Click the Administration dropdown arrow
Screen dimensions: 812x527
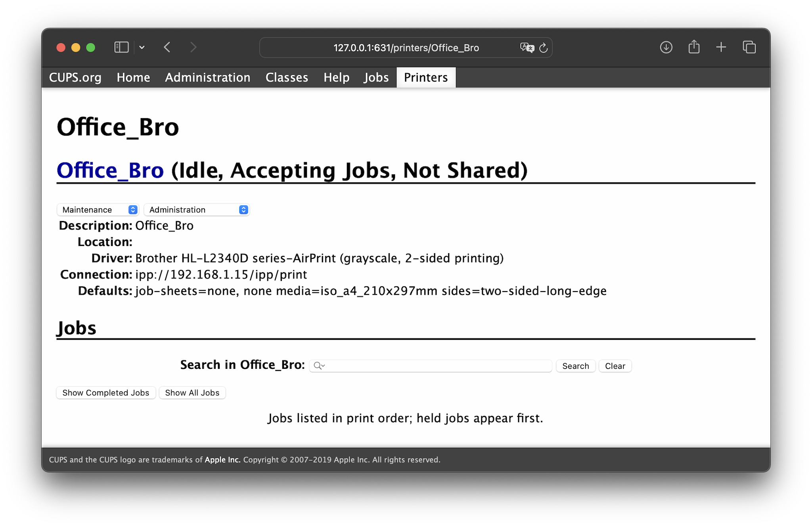pos(243,209)
